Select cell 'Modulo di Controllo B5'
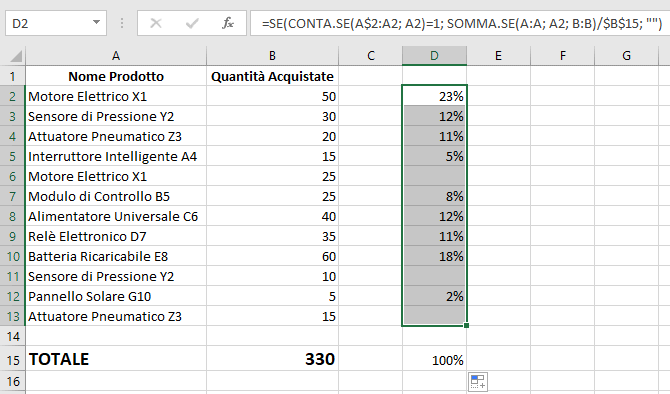This screenshot has height=394, width=670. pos(116,196)
